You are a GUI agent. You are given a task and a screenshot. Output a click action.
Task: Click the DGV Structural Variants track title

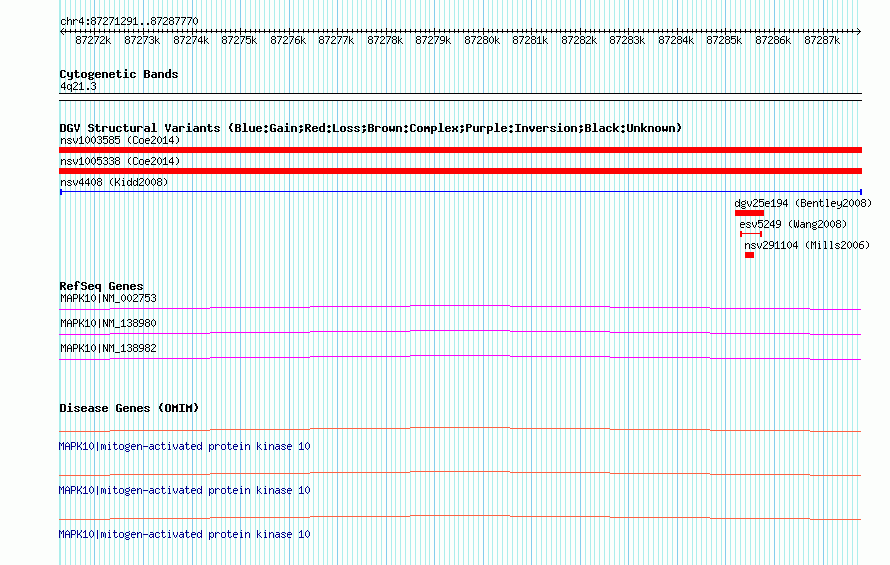coord(371,128)
